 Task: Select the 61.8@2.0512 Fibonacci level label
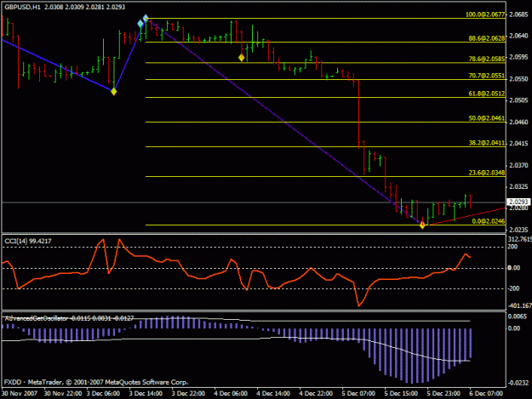[487, 94]
